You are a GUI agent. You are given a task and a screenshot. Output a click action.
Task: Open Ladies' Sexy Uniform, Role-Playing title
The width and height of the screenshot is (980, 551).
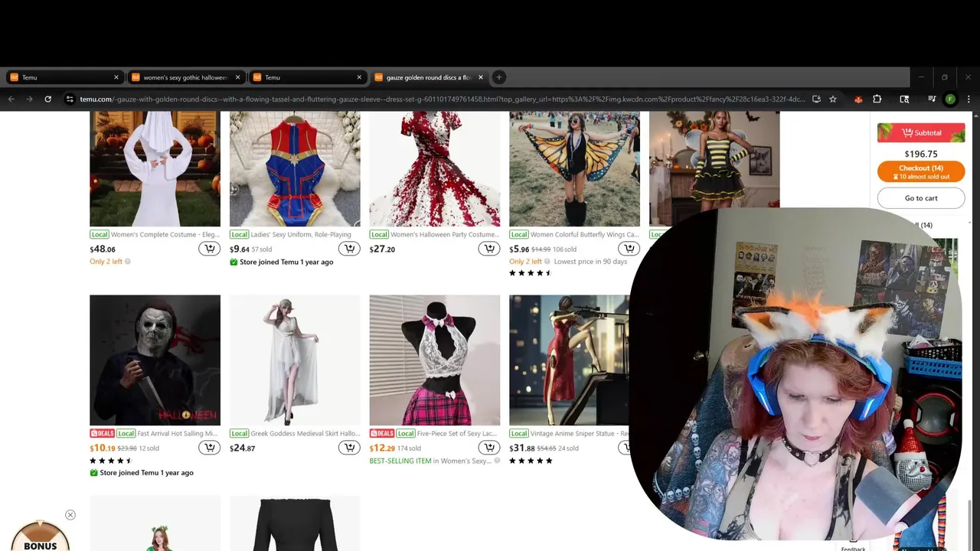(301, 235)
